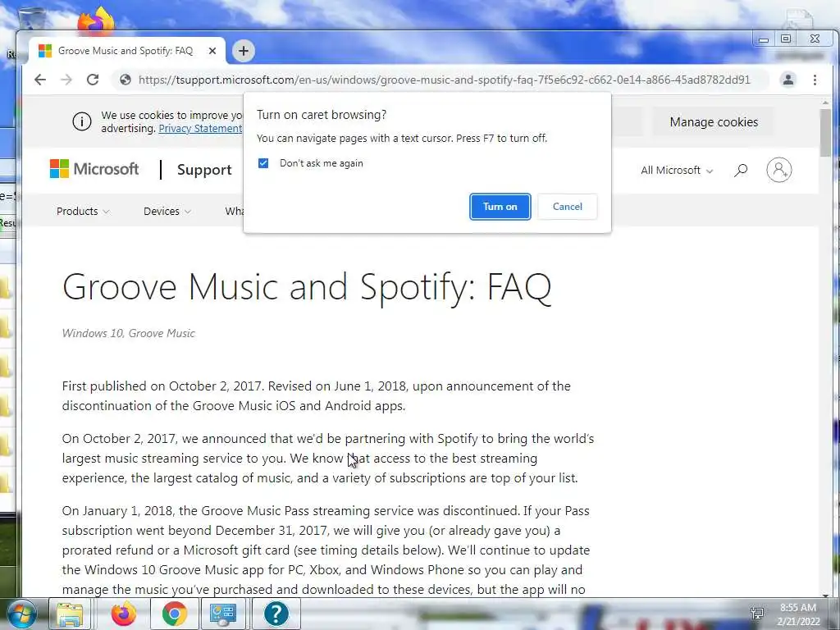The width and height of the screenshot is (840, 630).
Task: Click the Manage cookies button
Action: click(x=714, y=122)
